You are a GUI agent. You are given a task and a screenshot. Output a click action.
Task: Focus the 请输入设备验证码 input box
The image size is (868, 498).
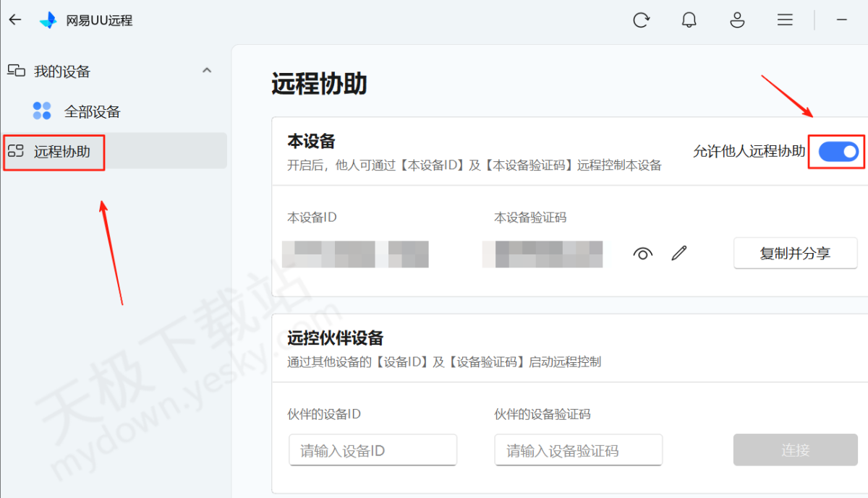coord(579,450)
